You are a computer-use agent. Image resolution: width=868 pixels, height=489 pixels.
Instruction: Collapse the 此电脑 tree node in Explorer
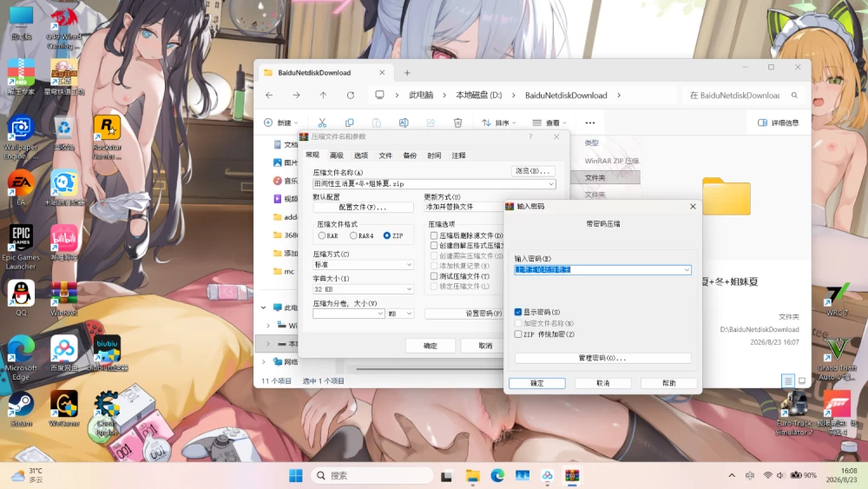(264, 307)
